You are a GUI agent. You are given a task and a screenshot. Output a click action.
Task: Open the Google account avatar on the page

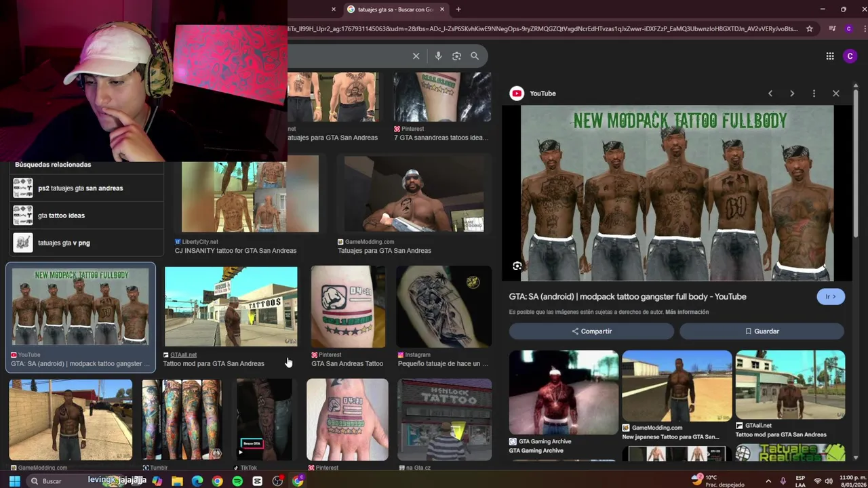point(850,56)
